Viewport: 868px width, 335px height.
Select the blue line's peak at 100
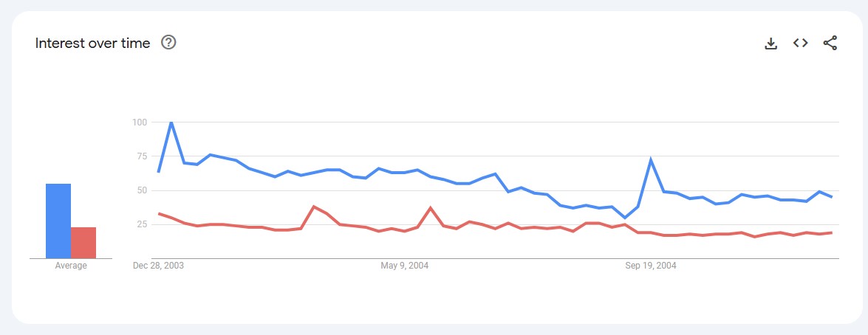point(171,122)
